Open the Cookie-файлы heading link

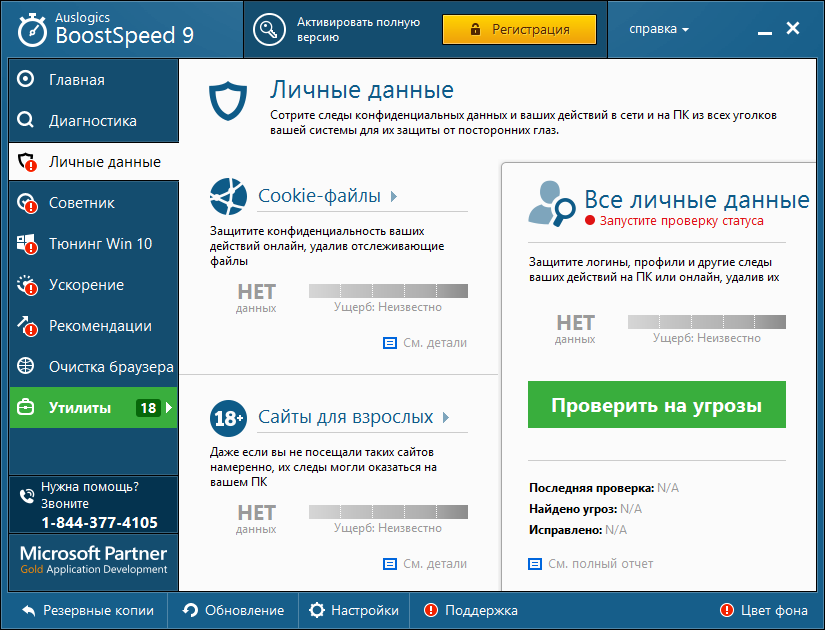319,196
